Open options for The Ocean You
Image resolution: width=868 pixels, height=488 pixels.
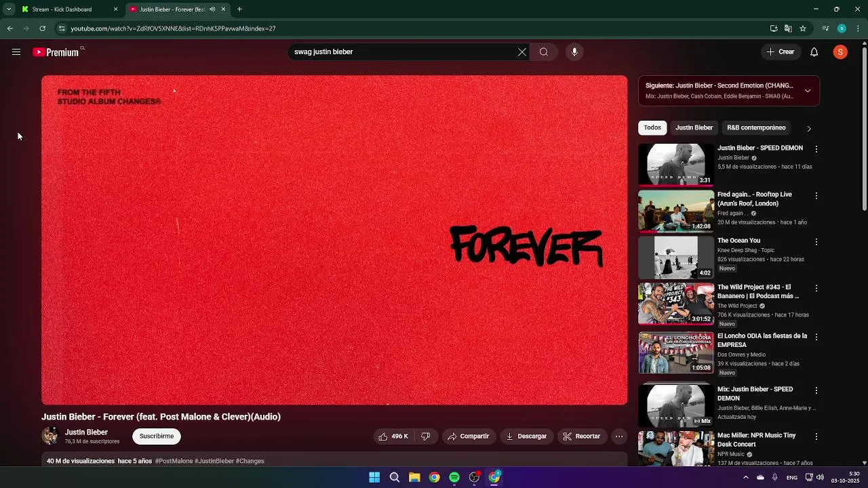(816, 242)
